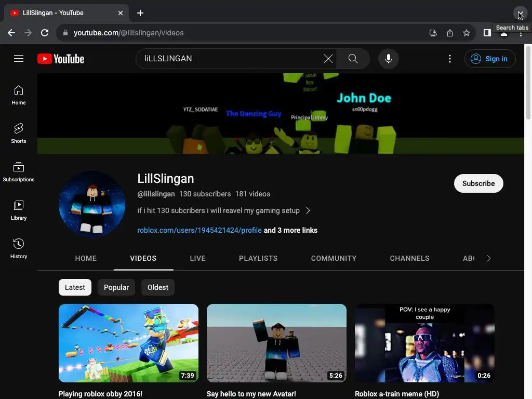Open Search tabs dropdown
This screenshot has height=399, width=532.
pos(520,13)
